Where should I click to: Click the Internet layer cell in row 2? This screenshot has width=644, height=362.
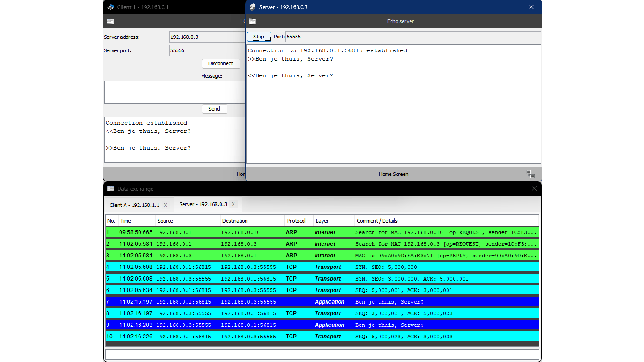click(x=325, y=244)
